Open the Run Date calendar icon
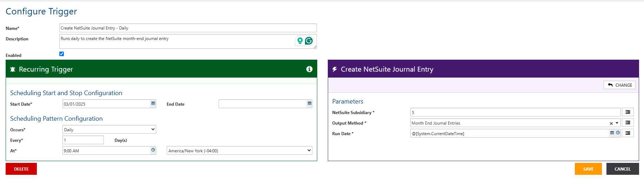 click(x=612, y=133)
